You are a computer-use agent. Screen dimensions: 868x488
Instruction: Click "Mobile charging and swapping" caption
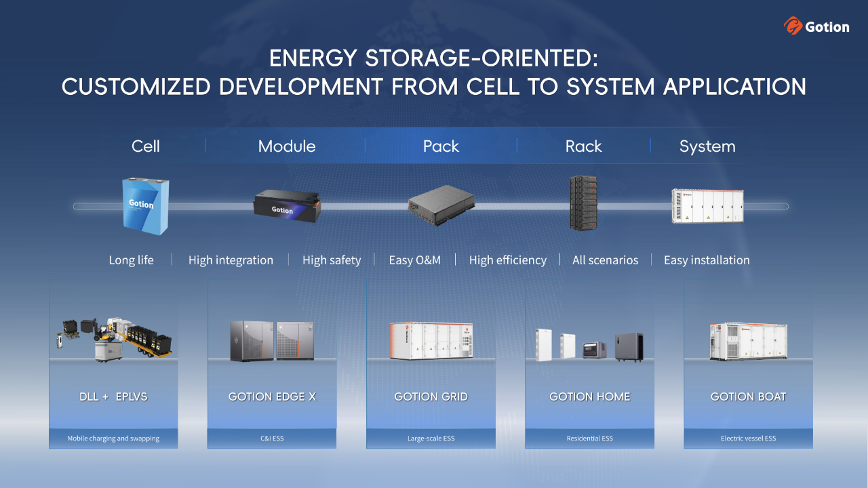[x=113, y=439]
